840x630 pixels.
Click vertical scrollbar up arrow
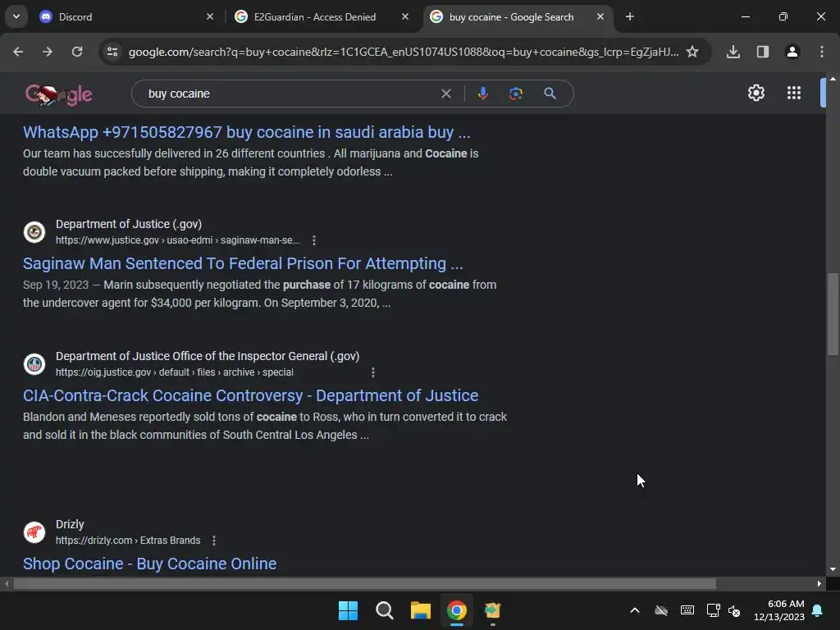[833, 79]
